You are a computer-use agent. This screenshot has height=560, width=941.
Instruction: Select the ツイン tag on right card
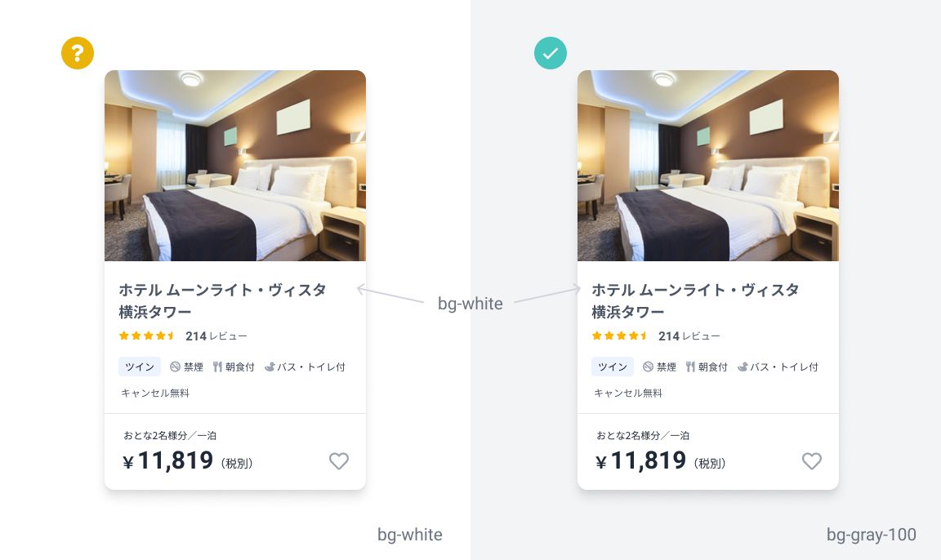(x=612, y=367)
